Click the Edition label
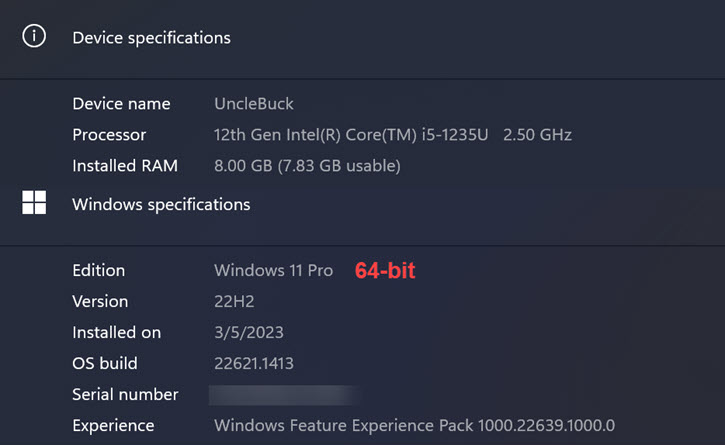This screenshot has height=446, width=725. (x=98, y=271)
